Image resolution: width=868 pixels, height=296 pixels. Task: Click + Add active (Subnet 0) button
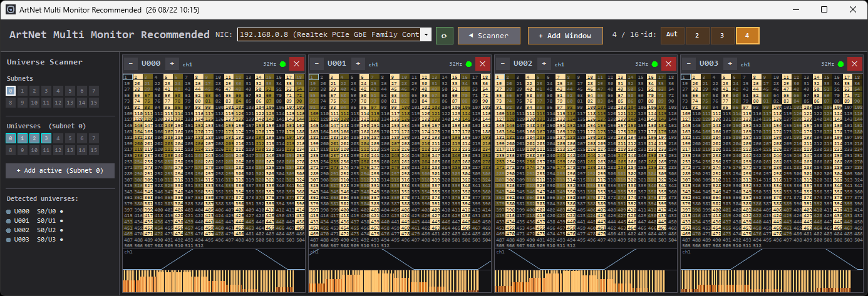60,171
